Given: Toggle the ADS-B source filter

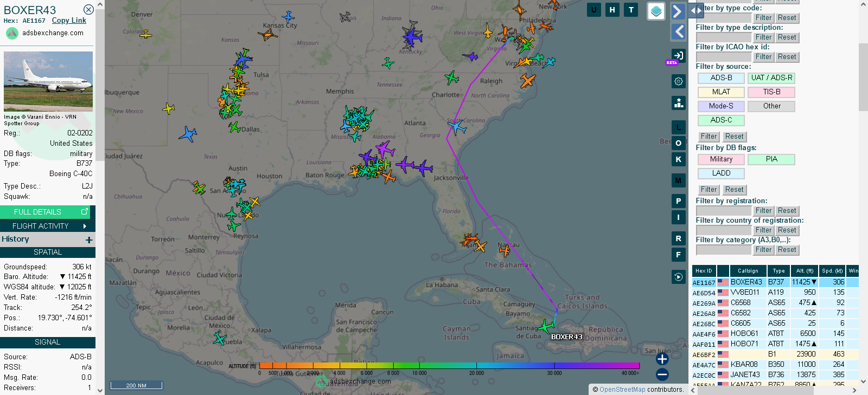Looking at the screenshot, I should [721, 78].
